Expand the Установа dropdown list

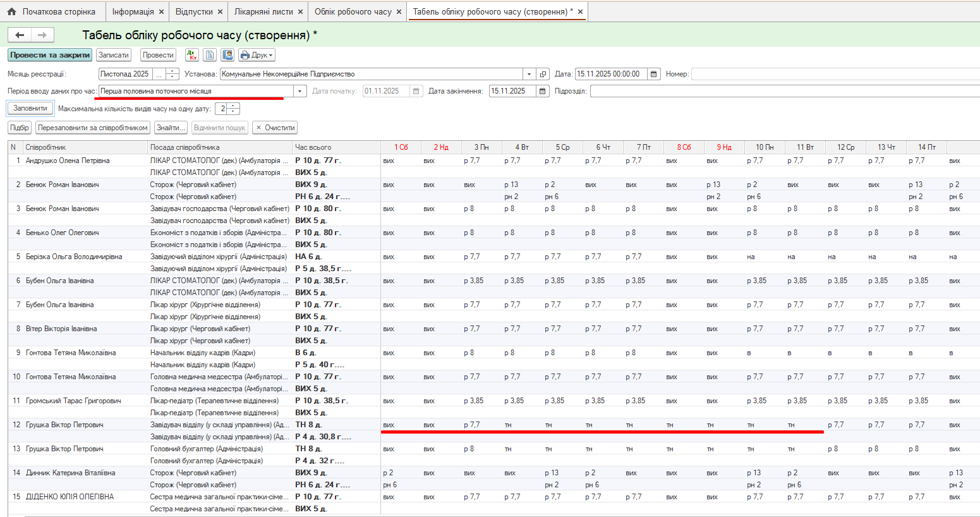[529, 74]
